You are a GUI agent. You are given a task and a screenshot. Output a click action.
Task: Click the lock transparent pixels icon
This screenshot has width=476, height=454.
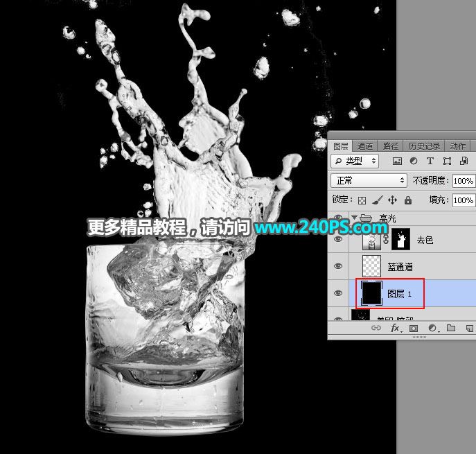pyautogui.click(x=362, y=200)
